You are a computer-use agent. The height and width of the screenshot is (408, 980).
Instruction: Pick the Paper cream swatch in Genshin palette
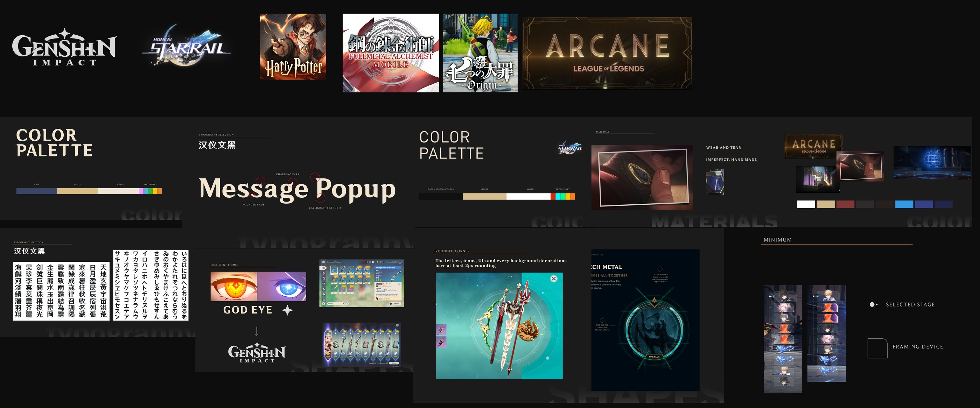coord(118,191)
